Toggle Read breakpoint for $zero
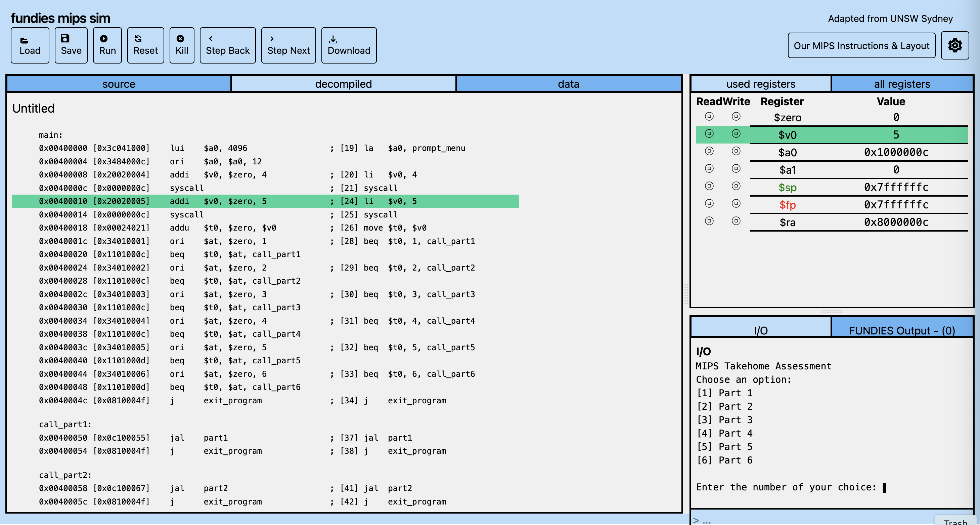This screenshot has width=980, height=525. [x=709, y=116]
